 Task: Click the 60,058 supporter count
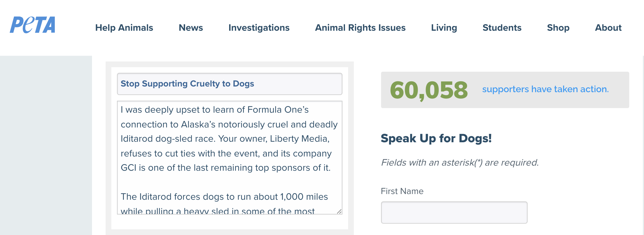click(x=429, y=90)
